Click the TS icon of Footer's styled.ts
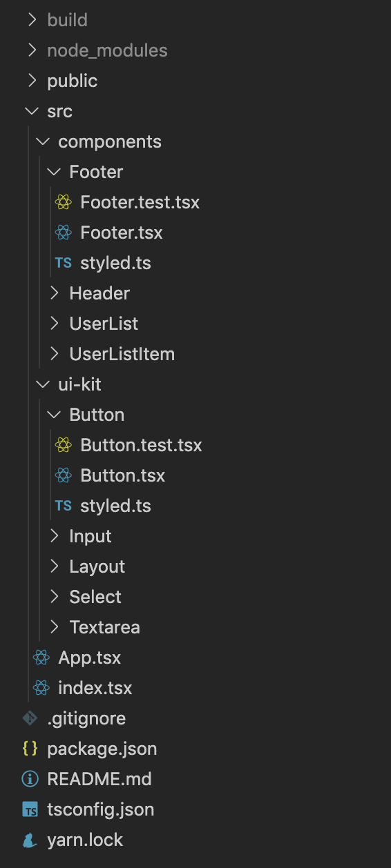 (x=64, y=263)
